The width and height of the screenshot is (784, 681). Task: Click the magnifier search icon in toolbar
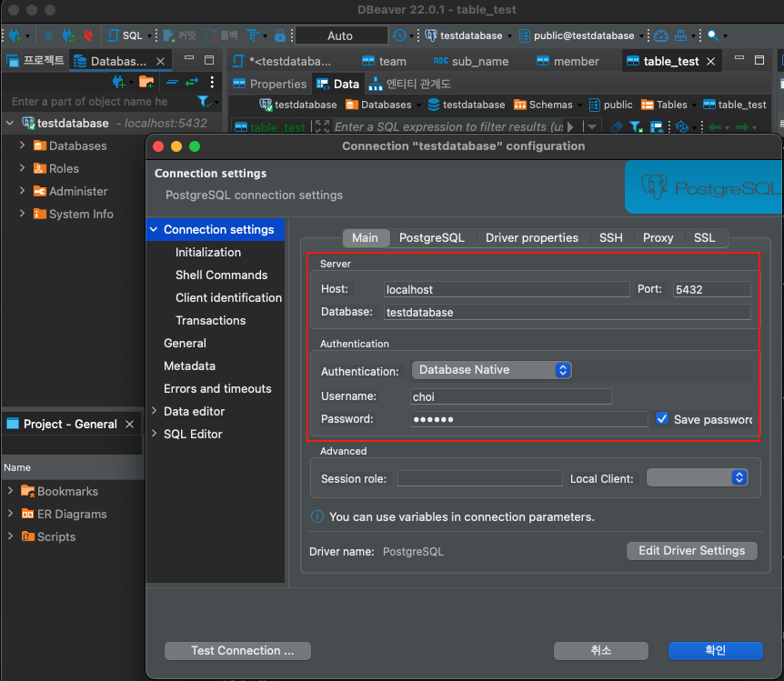tap(713, 35)
